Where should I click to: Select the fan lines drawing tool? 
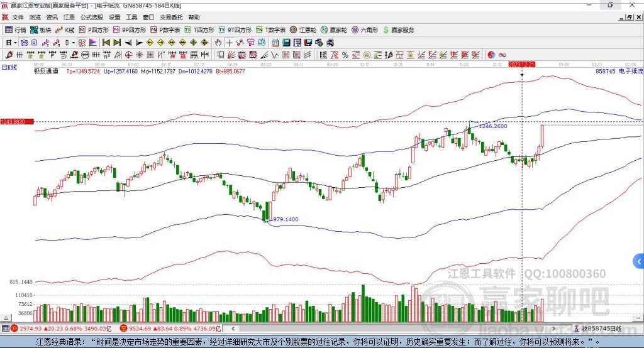tap(231, 55)
